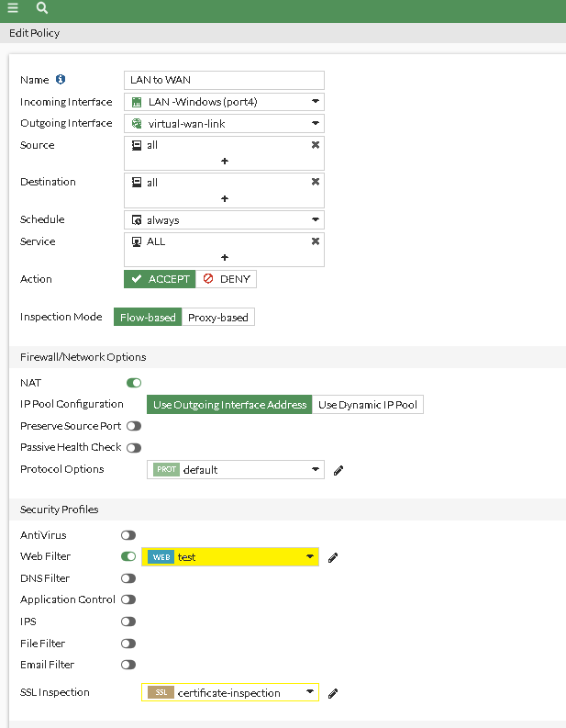Edit the Protocol Options profile pencil icon

pyautogui.click(x=338, y=470)
